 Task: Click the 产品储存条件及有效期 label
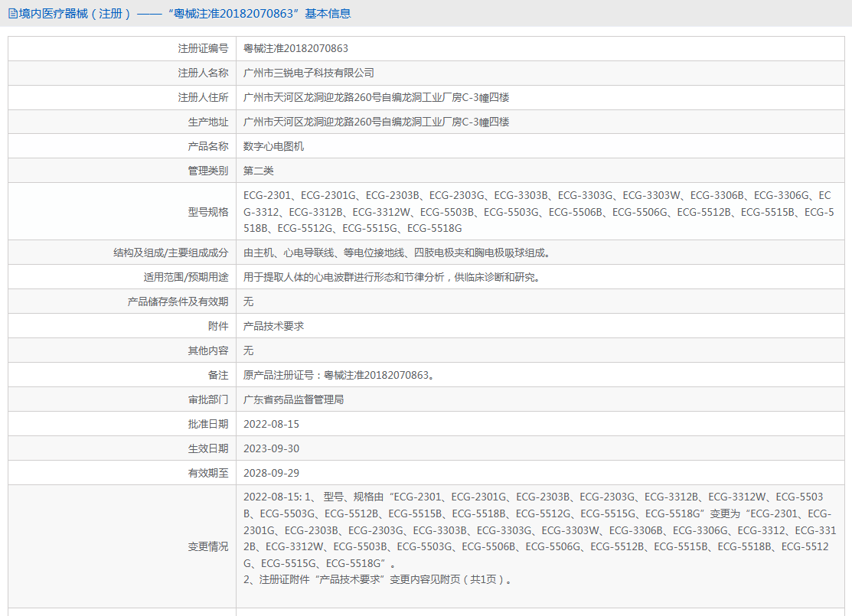point(178,301)
